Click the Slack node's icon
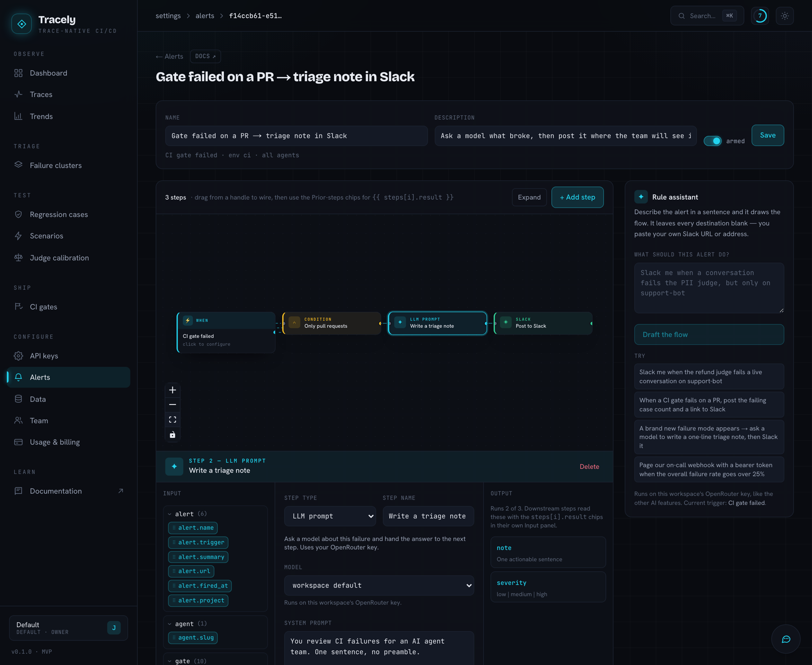This screenshot has width=812, height=665. coord(506,322)
